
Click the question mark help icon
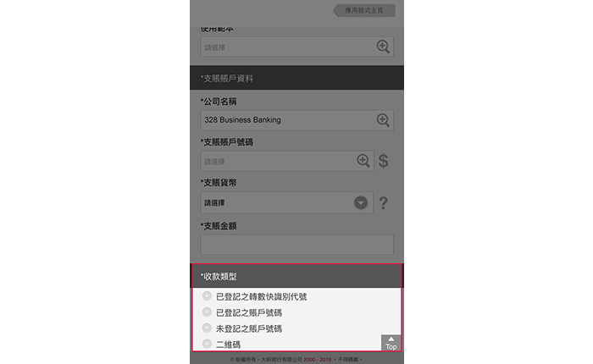coord(384,203)
